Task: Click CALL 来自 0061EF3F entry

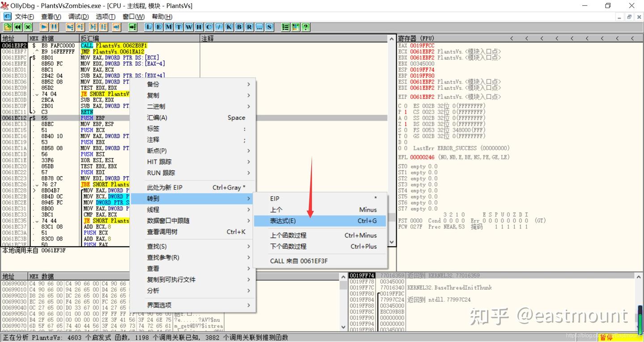Action: pyautogui.click(x=298, y=261)
